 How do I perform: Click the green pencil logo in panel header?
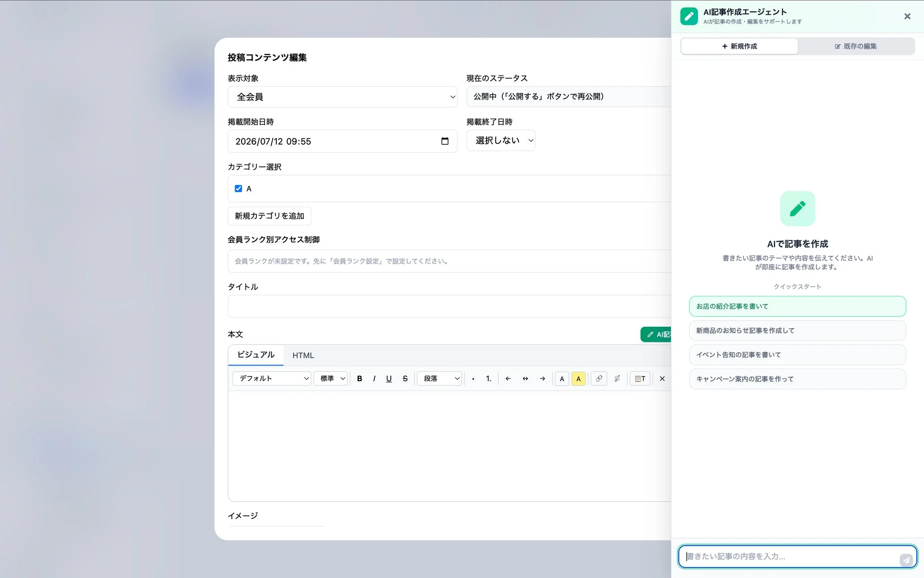[x=689, y=16]
